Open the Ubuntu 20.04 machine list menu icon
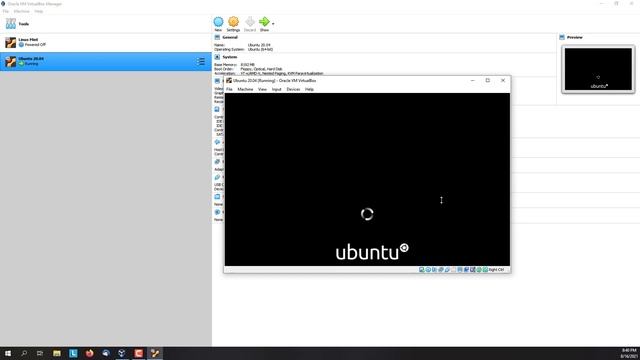Viewport: 640px width, 360px height. [x=201, y=61]
